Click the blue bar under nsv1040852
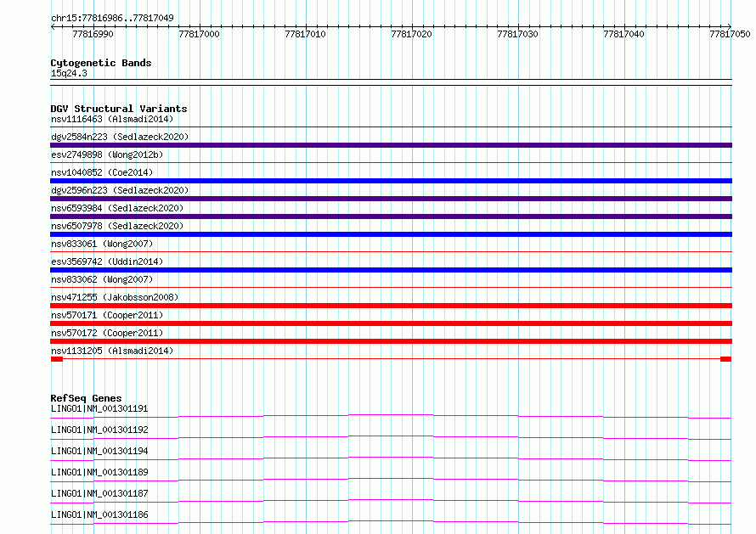 click(x=391, y=181)
